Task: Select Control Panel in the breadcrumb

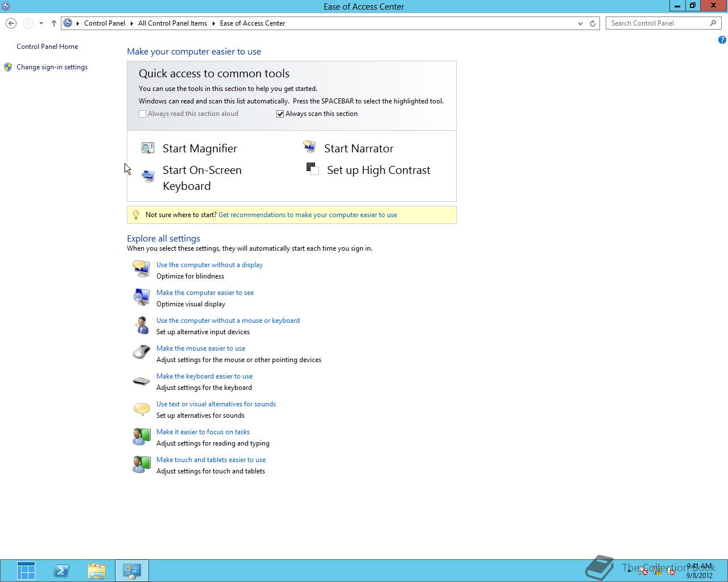Action: pyautogui.click(x=105, y=23)
